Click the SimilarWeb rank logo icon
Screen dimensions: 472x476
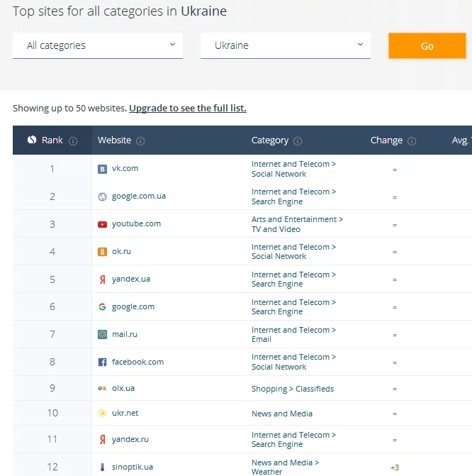pyautogui.click(x=32, y=140)
